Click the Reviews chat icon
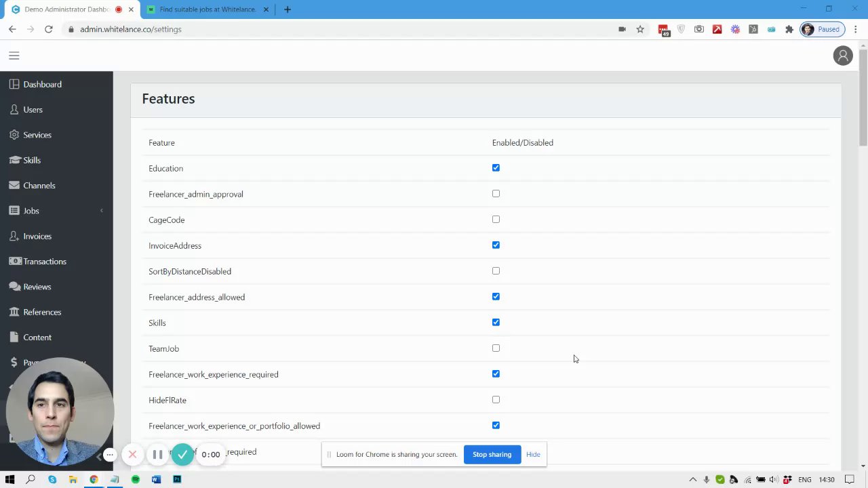Viewport: 868px width, 488px height. point(14,287)
